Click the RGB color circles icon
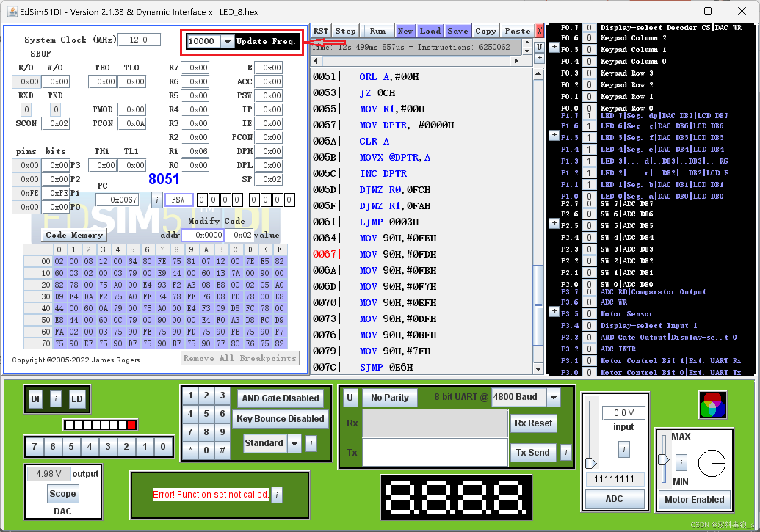 click(713, 405)
